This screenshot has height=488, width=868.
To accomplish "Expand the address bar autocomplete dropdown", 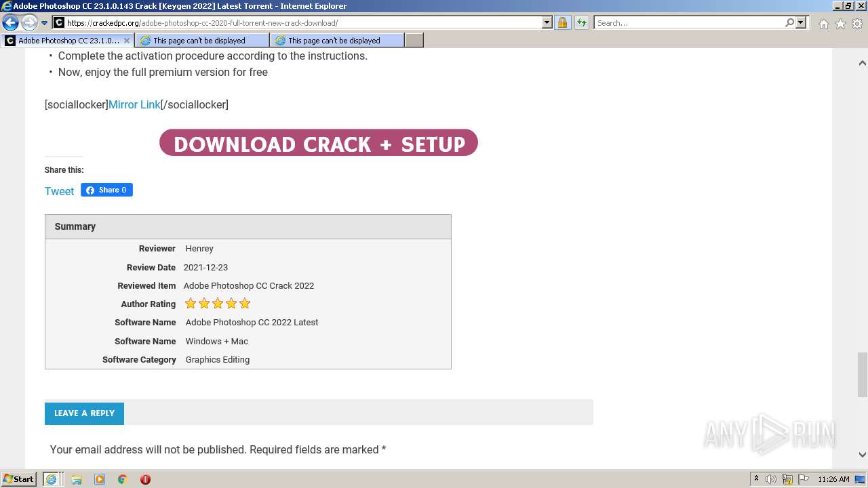I will click(547, 23).
